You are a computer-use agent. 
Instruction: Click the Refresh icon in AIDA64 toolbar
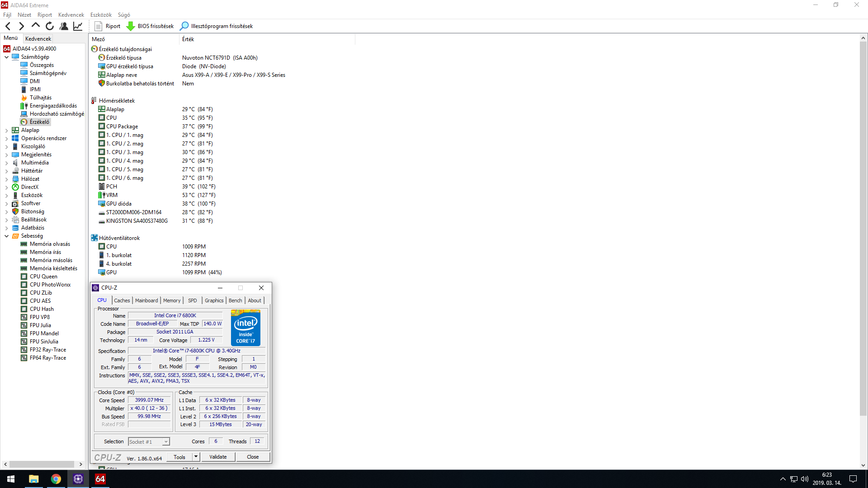click(50, 26)
